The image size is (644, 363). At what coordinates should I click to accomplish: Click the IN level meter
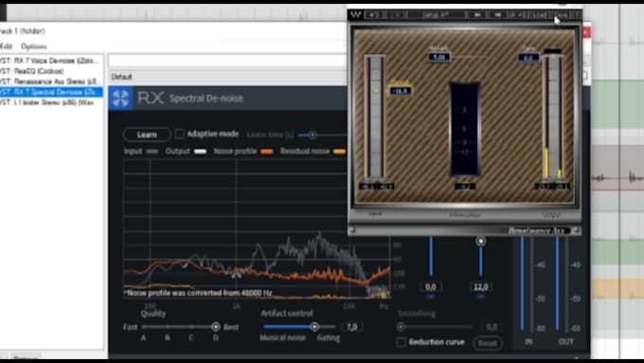(527, 283)
